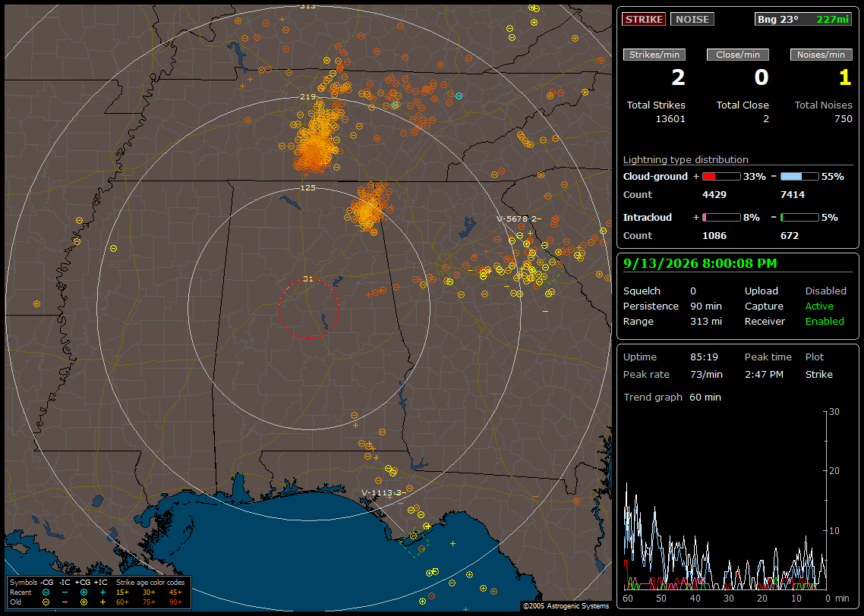
Task: Click the Receiver Enabled status
Action: [x=825, y=322]
